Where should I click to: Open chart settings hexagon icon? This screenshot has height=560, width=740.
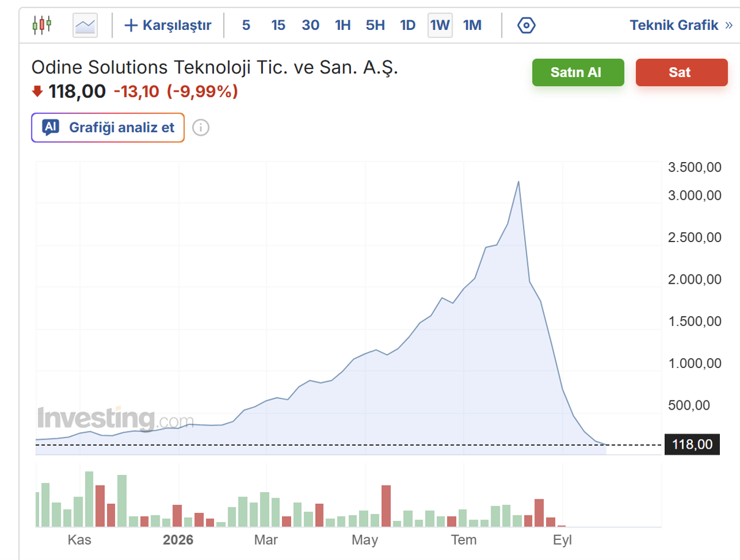coord(527,25)
